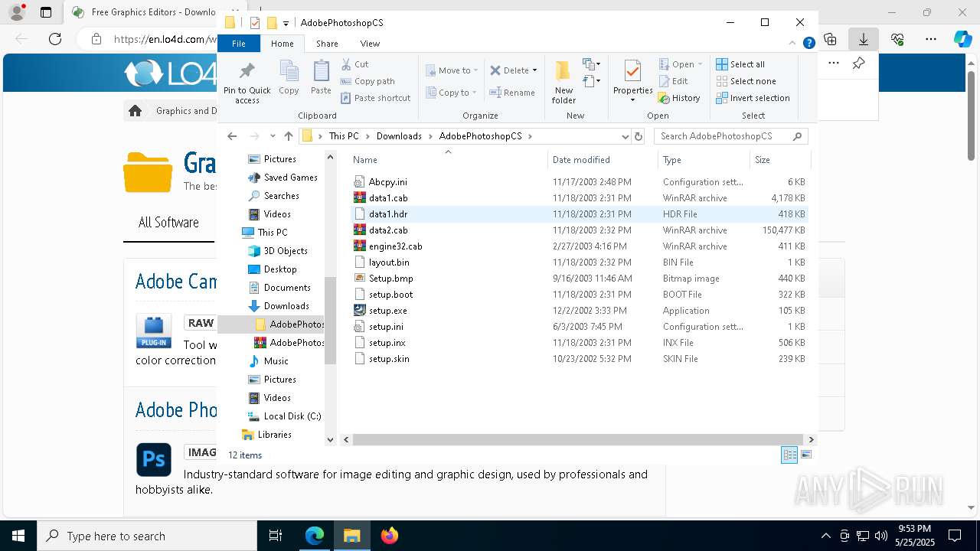This screenshot has width=980, height=551.
Task: Switch to large icons view layout
Action: (x=805, y=455)
